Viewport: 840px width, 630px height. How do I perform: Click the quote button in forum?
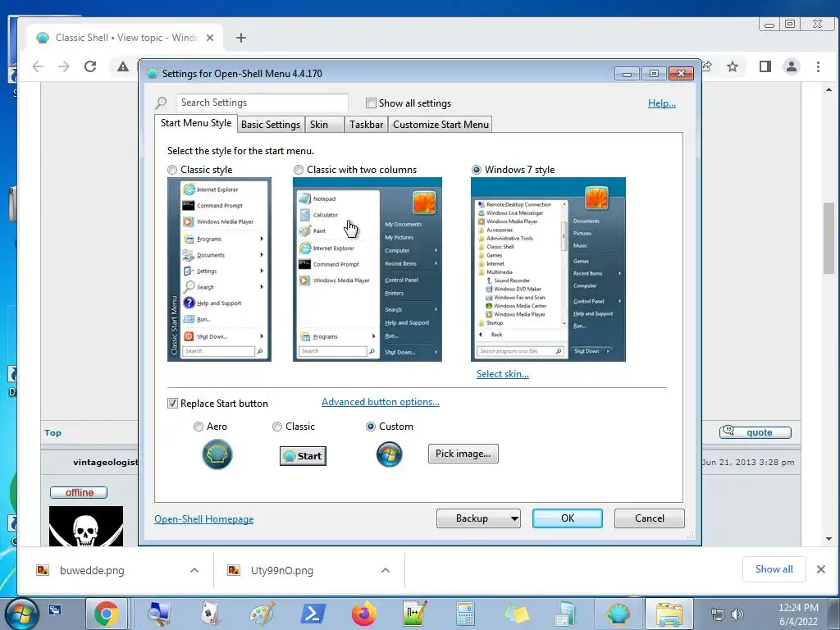pos(756,432)
